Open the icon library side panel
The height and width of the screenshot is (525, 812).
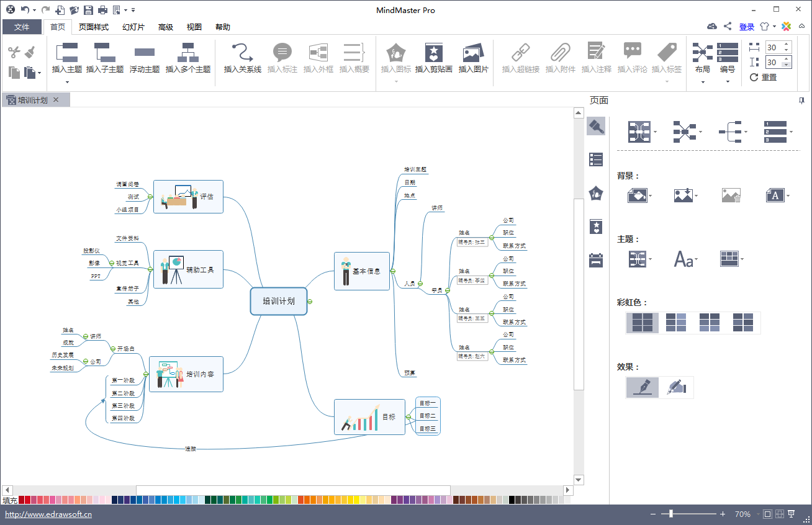click(x=596, y=193)
